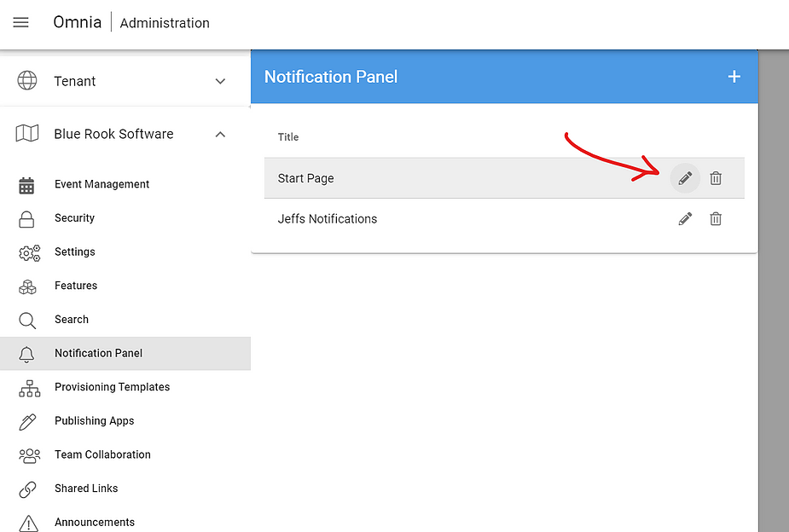
Task: Open the Tenant navigation item
Action: [125, 81]
